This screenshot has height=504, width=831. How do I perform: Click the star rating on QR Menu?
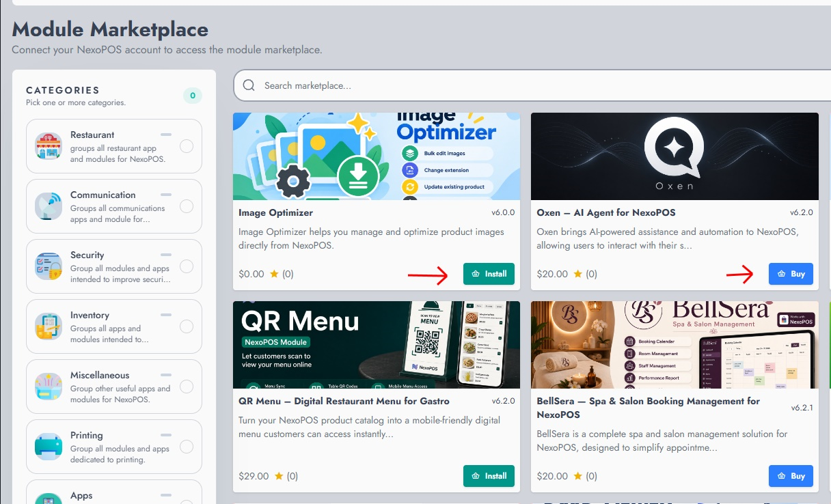point(279,476)
